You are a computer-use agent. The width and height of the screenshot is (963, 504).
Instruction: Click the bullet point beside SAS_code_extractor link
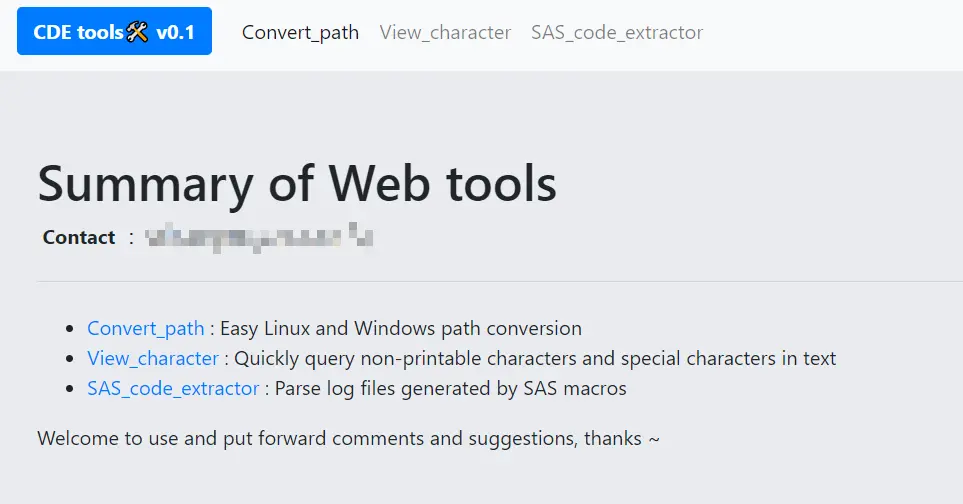[x=69, y=389]
